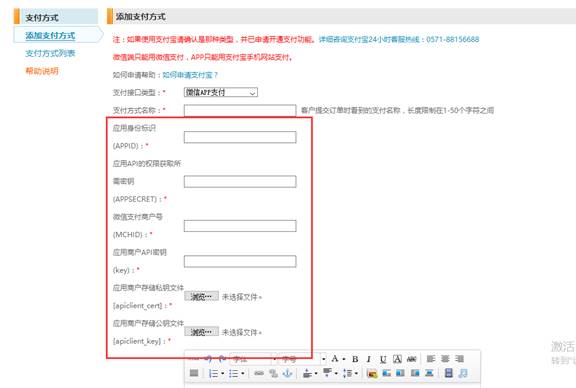576x388 pixels.
Task: Expand the unordered list style arrow
Action: point(243,373)
